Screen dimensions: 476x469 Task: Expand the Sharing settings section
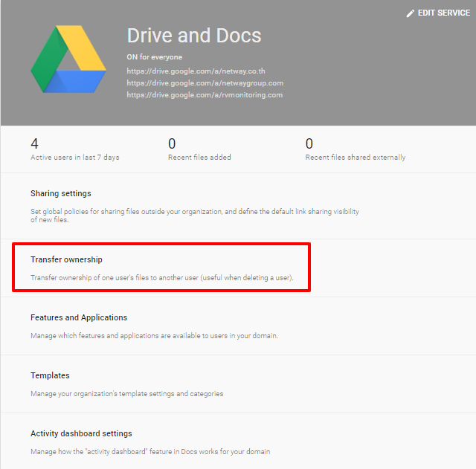click(x=61, y=193)
